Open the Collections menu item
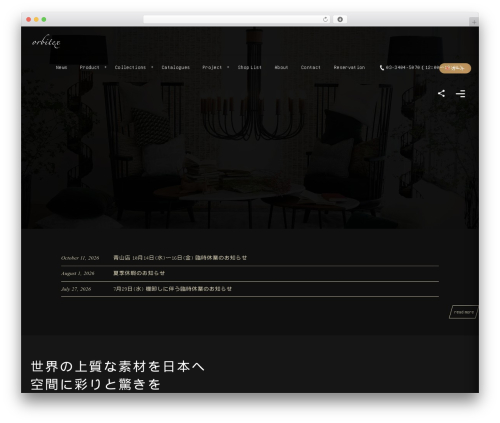 pyautogui.click(x=130, y=67)
